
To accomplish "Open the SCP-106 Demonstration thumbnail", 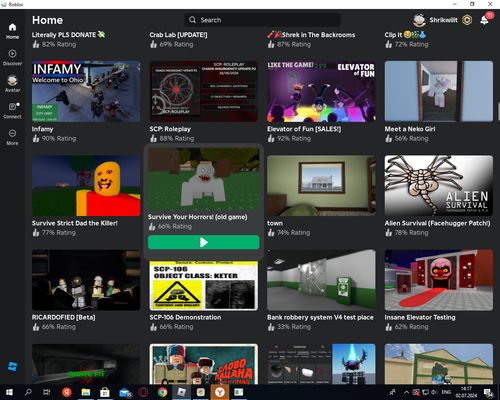I will [204, 286].
